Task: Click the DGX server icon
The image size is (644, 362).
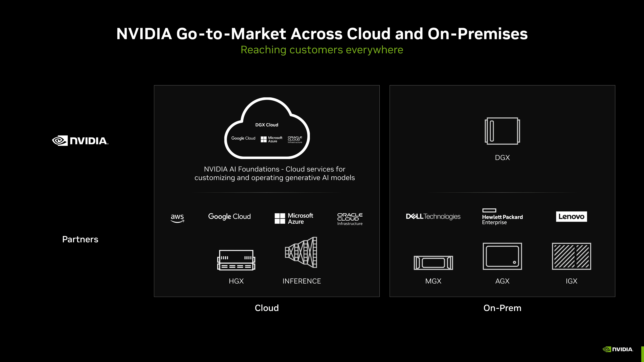Action: tap(502, 131)
